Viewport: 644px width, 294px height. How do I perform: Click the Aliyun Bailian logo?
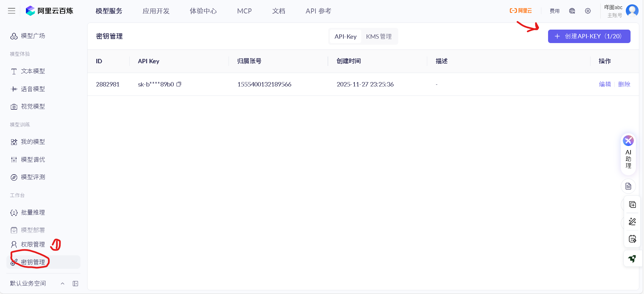tap(49, 11)
